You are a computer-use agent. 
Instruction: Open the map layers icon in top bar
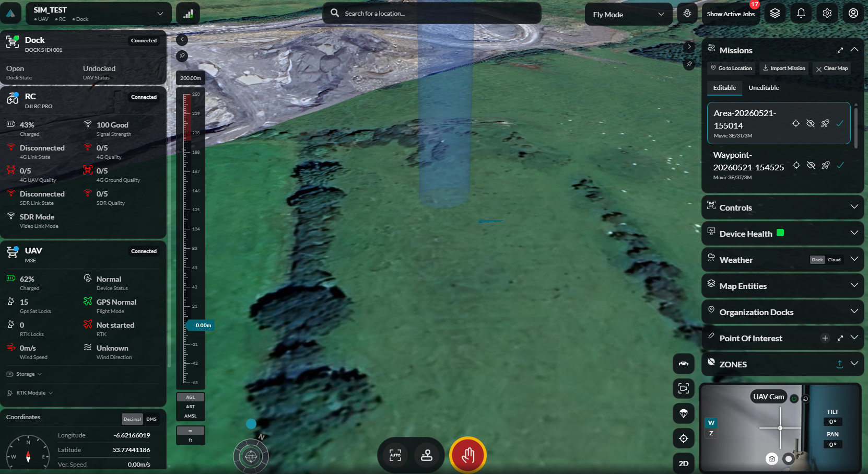click(x=775, y=14)
